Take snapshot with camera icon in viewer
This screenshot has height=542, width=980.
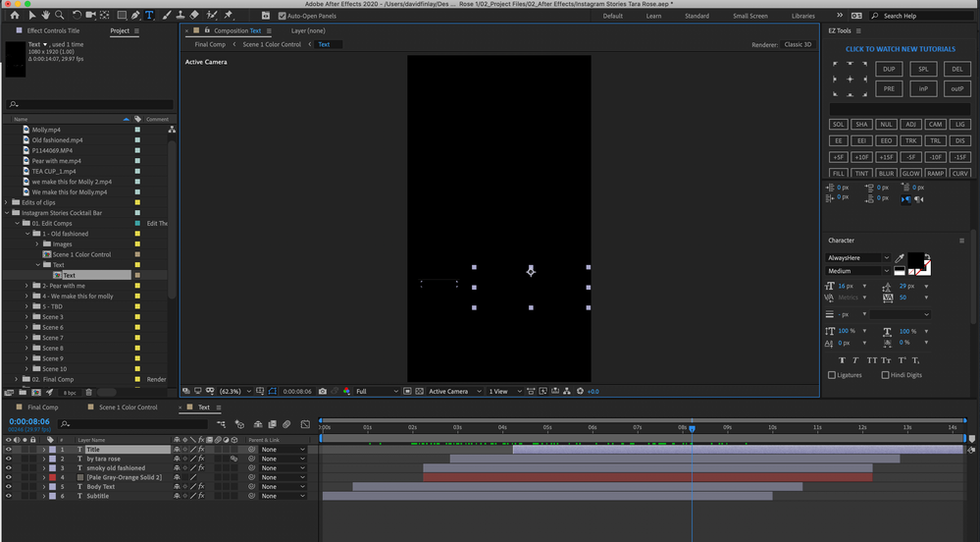point(323,391)
